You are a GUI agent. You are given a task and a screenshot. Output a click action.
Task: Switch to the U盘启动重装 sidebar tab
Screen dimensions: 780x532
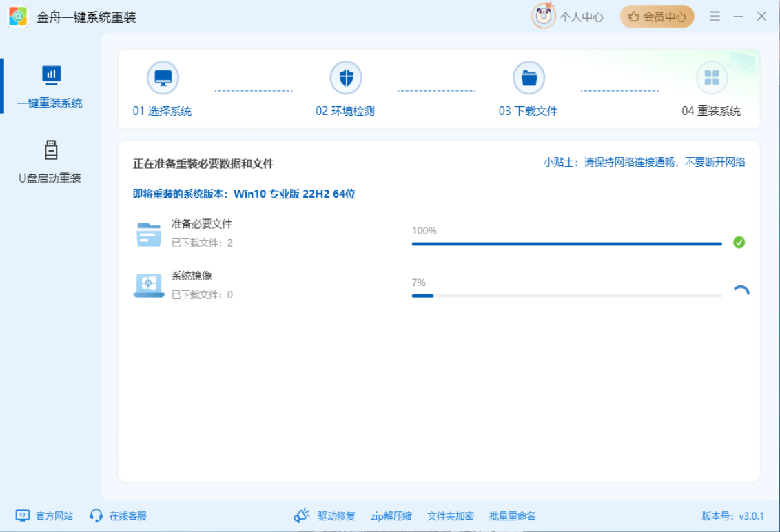point(50,162)
